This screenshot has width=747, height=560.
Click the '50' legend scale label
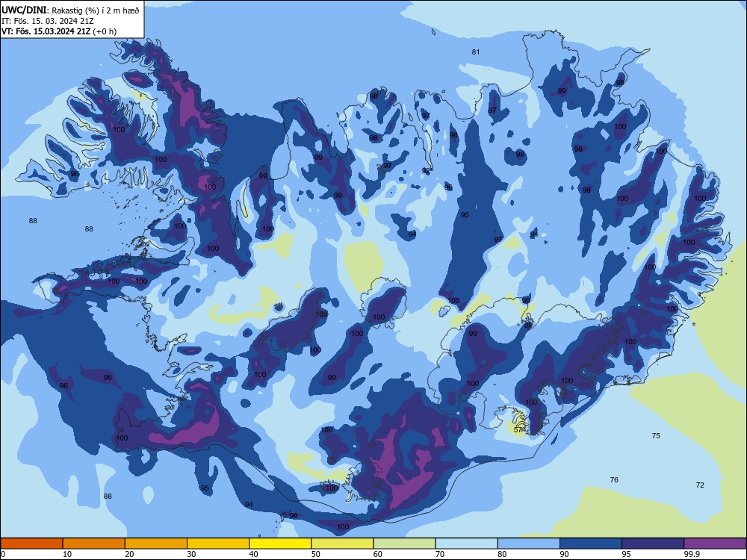(315, 554)
